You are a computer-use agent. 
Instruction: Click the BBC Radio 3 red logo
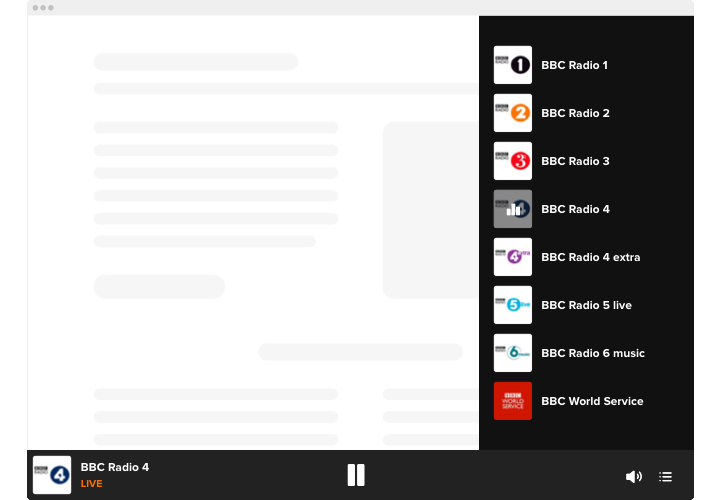tap(512, 161)
